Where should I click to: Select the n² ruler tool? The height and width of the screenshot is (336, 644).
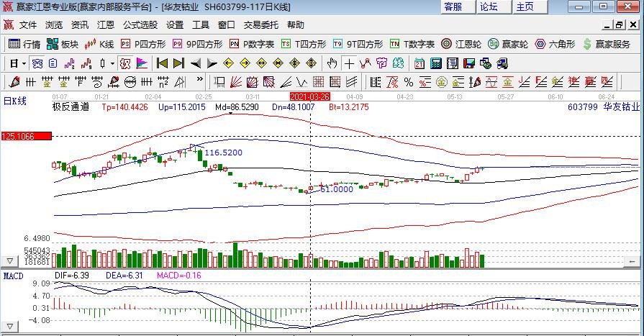(163, 82)
